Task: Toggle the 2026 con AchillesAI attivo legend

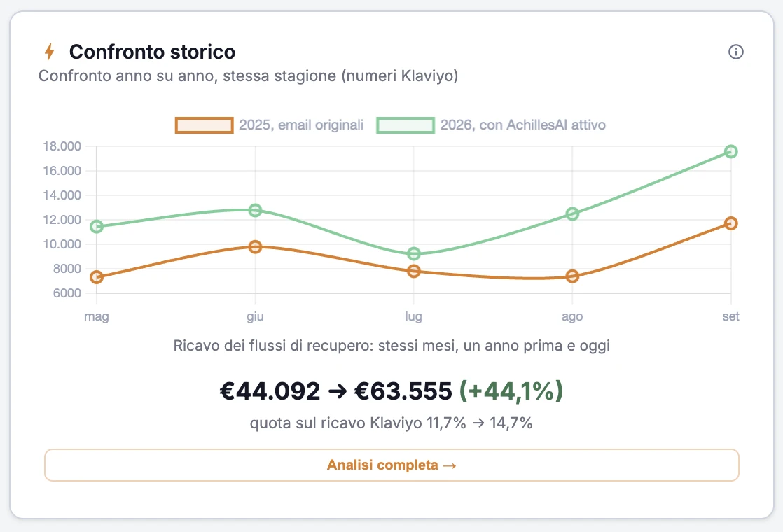Action: coord(491,125)
